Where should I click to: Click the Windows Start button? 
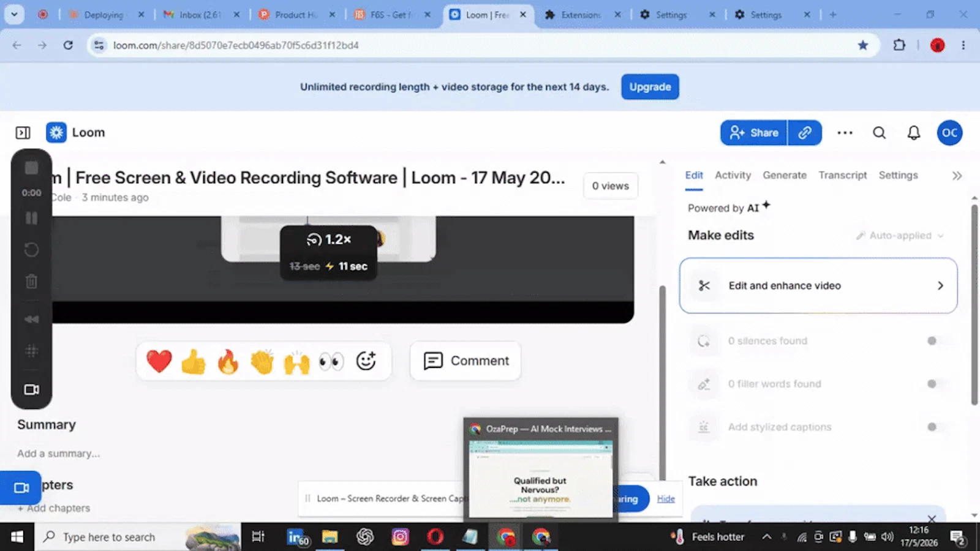click(17, 537)
